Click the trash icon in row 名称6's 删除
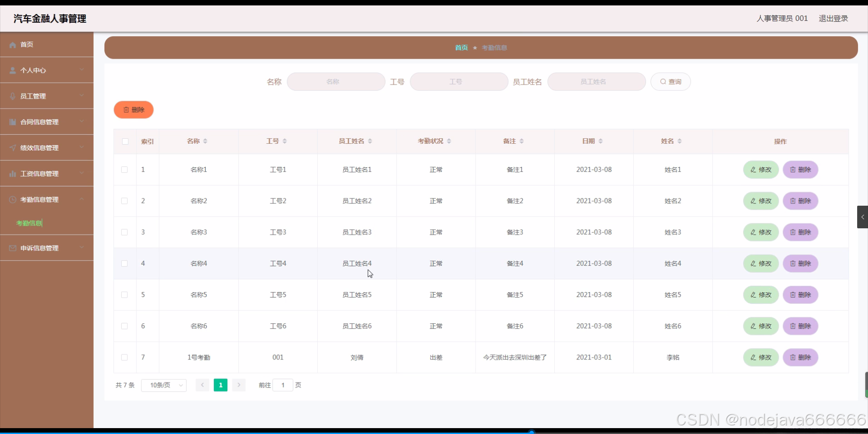Screen dimensions: 868x434 click(793, 326)
